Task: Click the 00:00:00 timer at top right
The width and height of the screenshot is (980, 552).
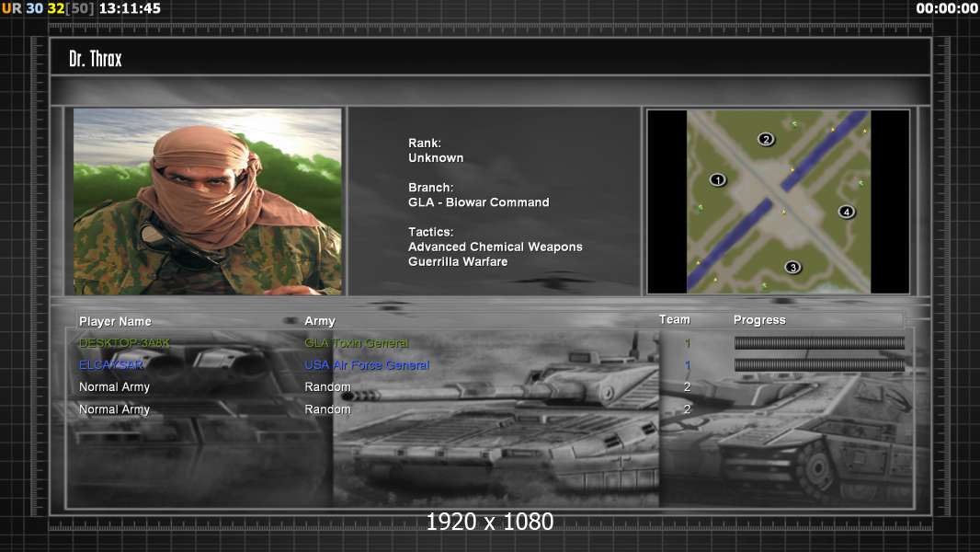Action: coord(947,8)
